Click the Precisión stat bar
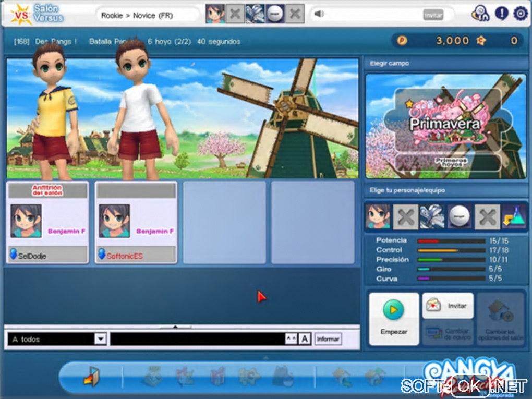The width and height of the screenshot is (532, 399). tap(451, 260)
